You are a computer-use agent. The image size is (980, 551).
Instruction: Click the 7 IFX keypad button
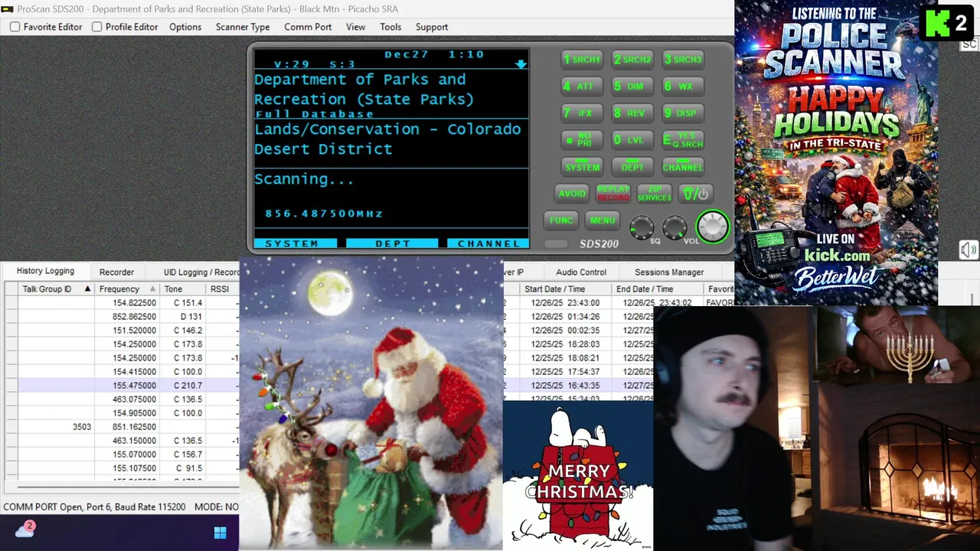(582, 113)
